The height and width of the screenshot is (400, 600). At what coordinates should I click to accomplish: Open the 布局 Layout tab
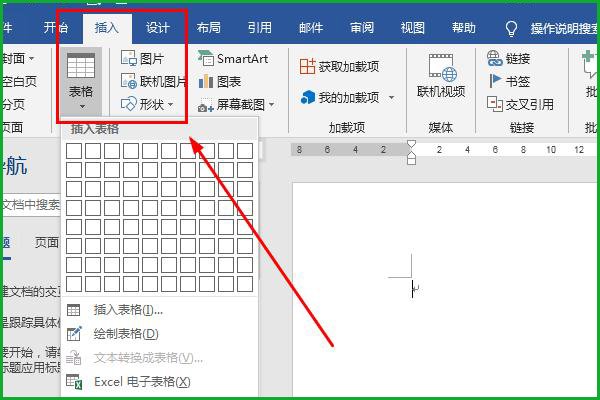coord(209,28)
